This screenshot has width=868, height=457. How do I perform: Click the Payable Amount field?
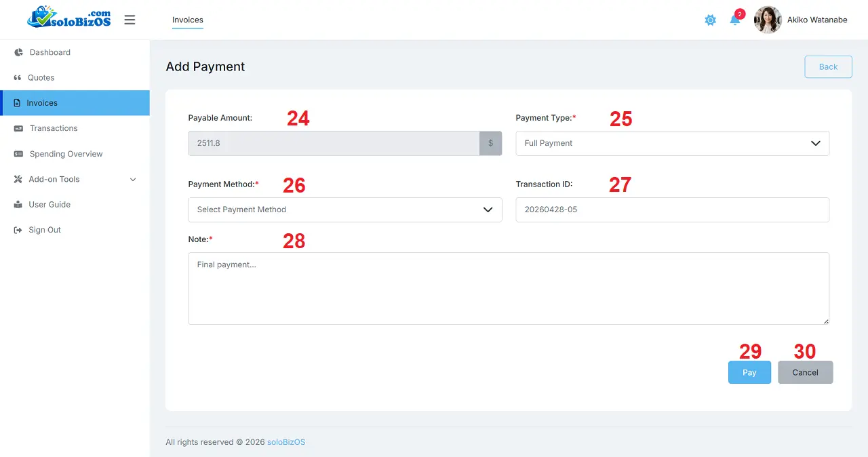coord(334,143)
